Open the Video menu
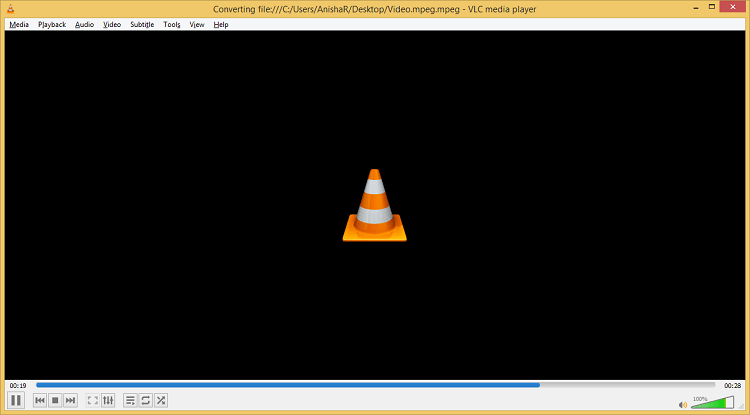The image size is (750, 415). pos(112,24)
